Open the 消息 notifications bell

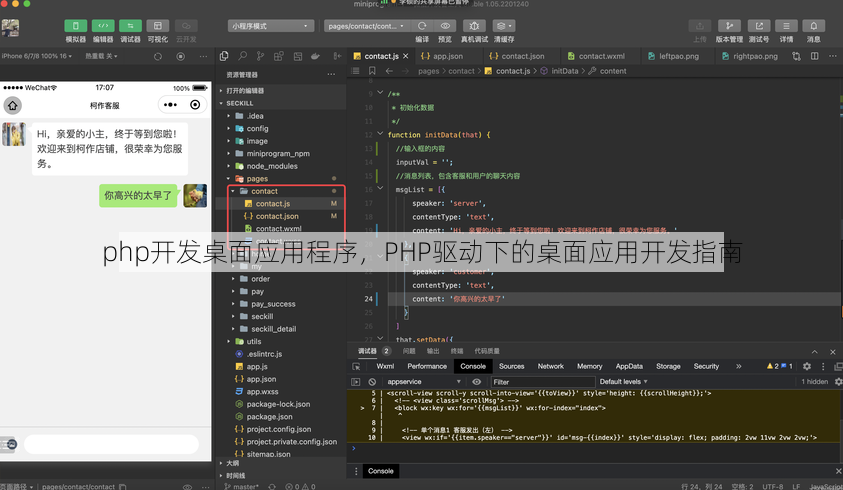tap(813, 26)
